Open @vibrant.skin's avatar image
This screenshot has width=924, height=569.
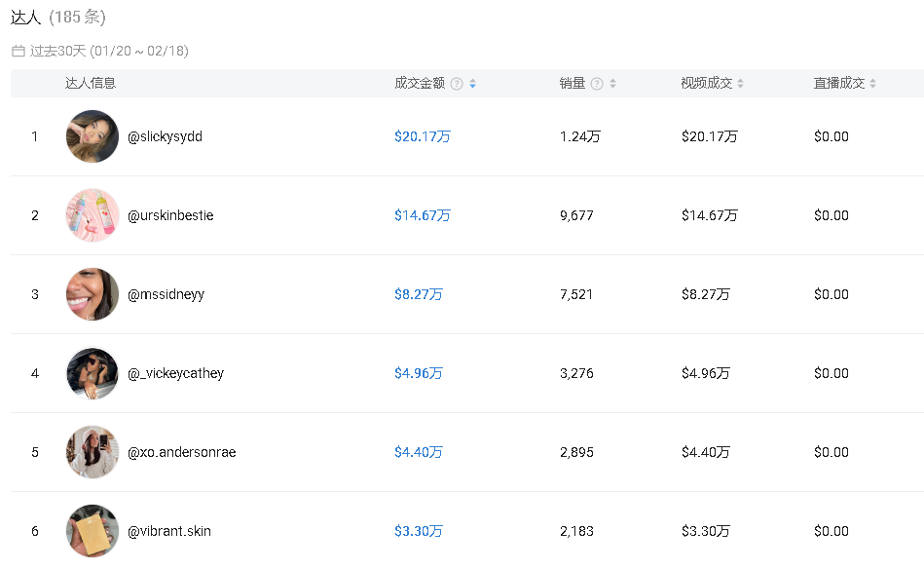click(92, 531)
